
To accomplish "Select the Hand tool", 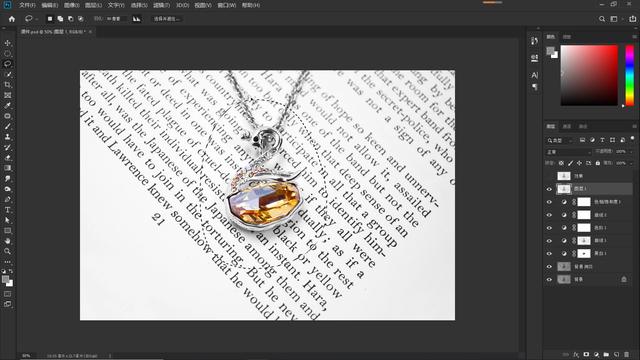I will (8, 241).
